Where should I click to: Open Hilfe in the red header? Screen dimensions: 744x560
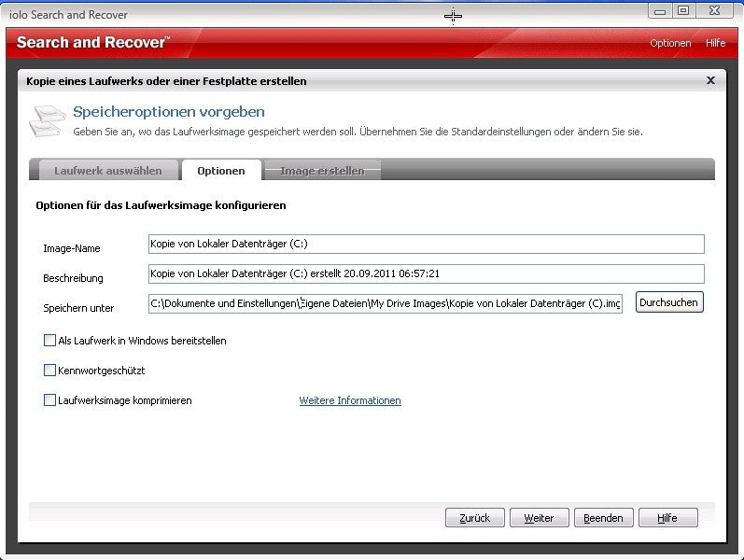[x=715, y=43]
